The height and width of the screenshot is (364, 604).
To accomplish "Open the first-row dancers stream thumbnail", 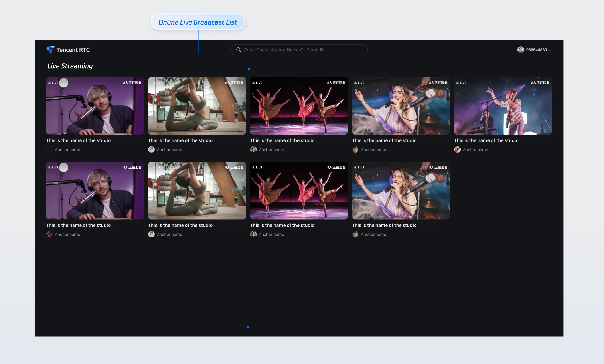I will tap(299, 106).
